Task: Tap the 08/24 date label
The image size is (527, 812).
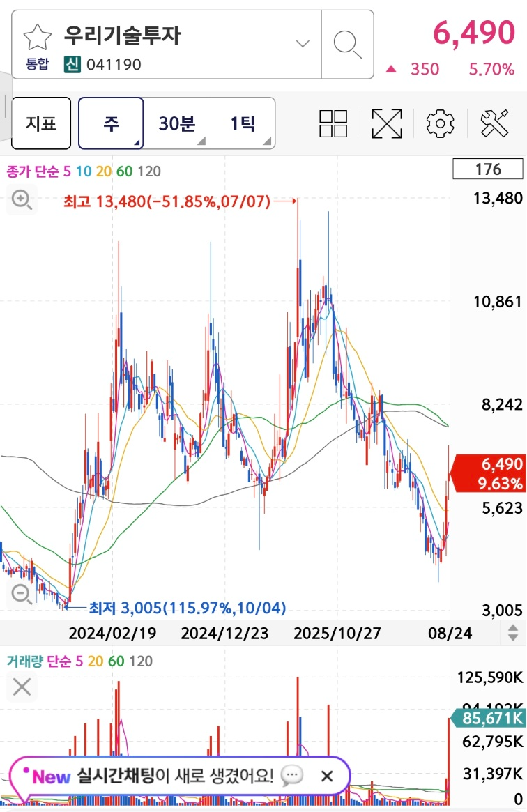Action: 450,633
